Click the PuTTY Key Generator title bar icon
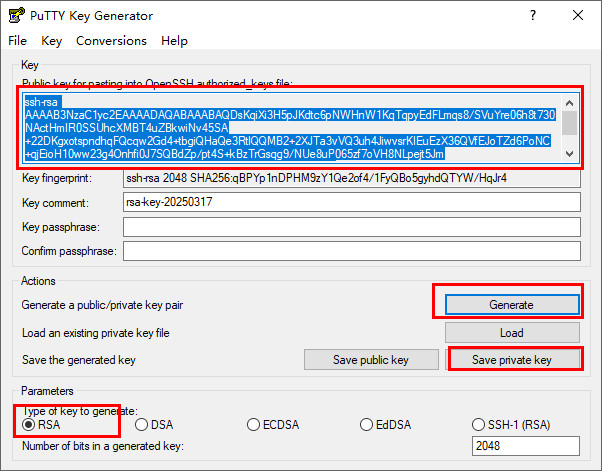The height and width of the screenshot is (471, 602). pyautogui.click(x=17, y=15)
